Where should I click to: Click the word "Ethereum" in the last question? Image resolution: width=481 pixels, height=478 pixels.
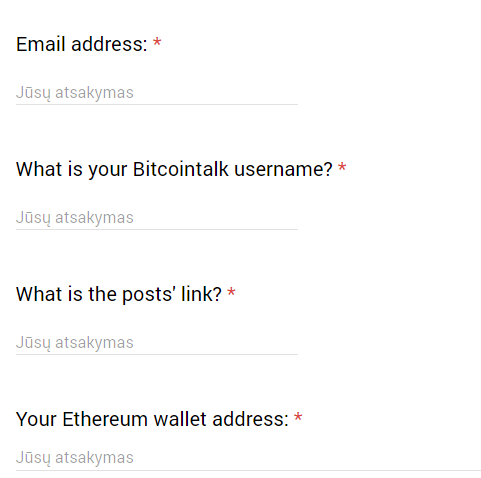105,419
